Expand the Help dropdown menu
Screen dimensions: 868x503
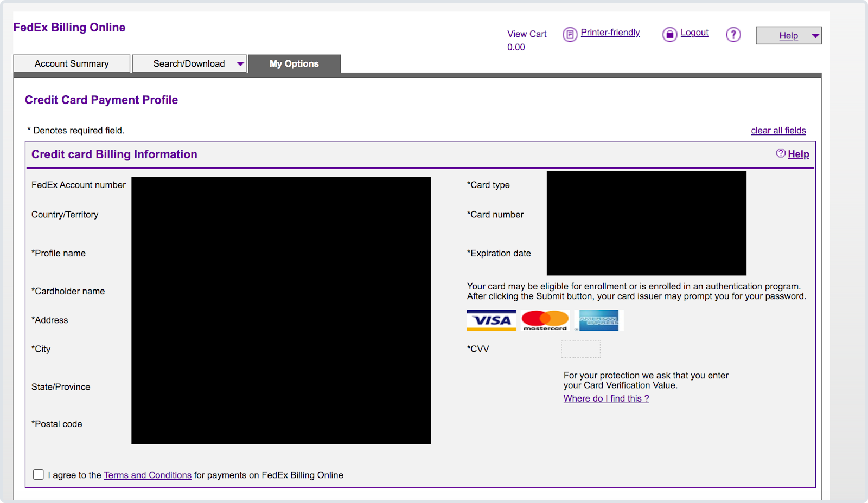788,36
